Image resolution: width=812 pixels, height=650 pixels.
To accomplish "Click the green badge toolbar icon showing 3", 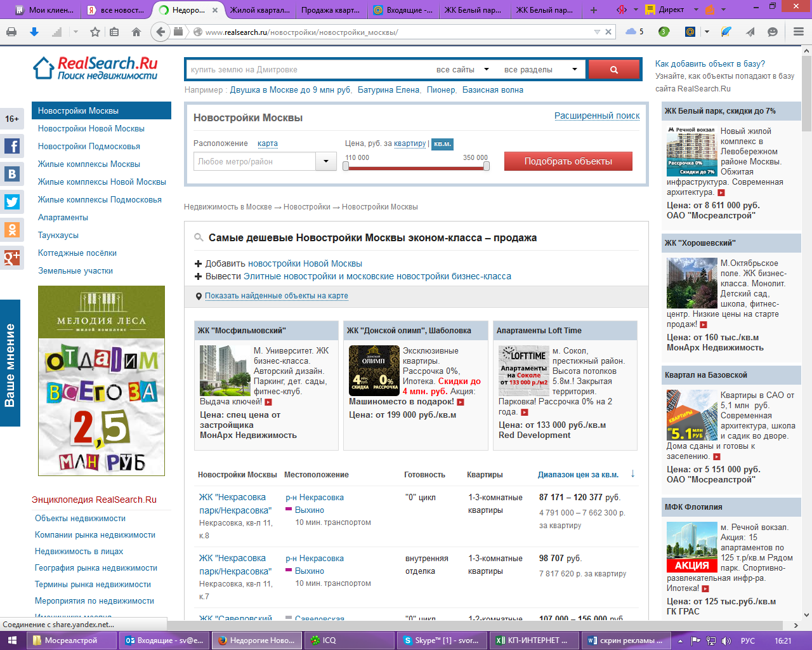I will (x=664, y=32).
